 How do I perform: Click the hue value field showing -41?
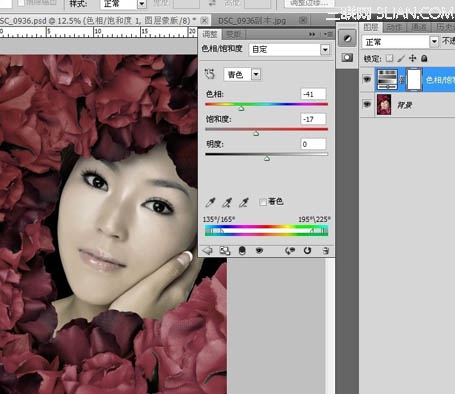313,94
